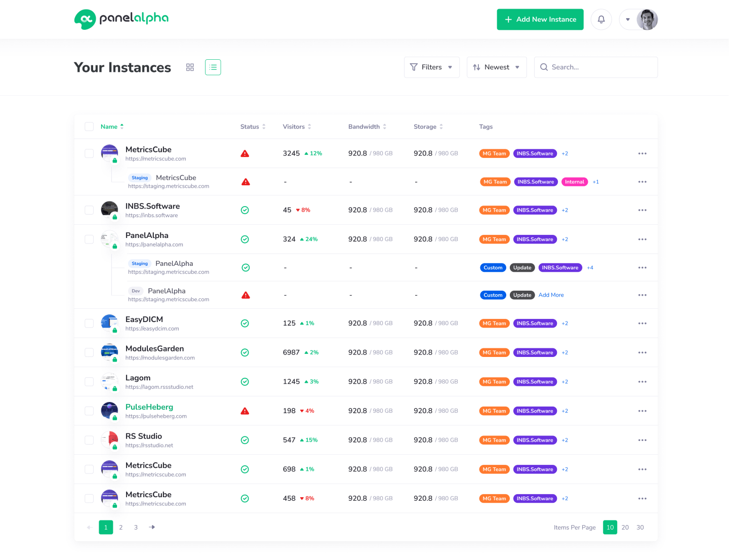Sort by Bandwidth column
Image resolution: width=729 pixels, height=560 pixels.
[x=367, y=127]
